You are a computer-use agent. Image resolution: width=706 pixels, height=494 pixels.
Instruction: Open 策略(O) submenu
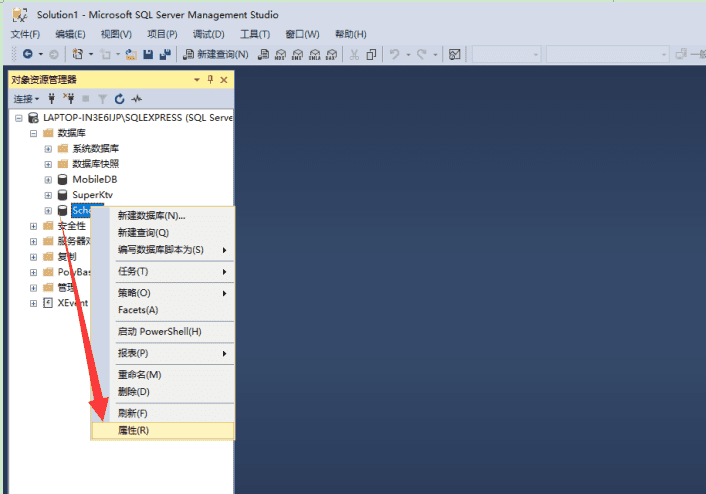coord(163,293)
